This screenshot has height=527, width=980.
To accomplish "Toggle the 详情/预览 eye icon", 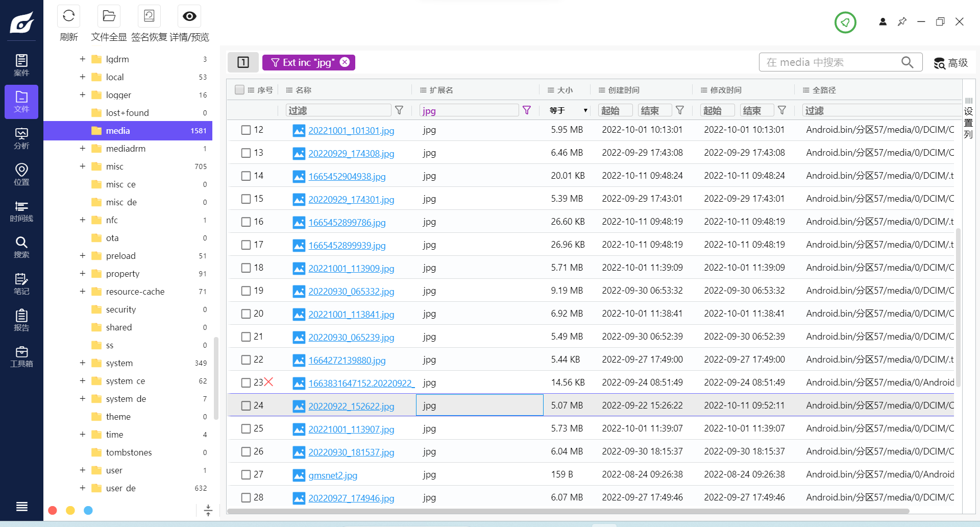I will tap(189, 16).
